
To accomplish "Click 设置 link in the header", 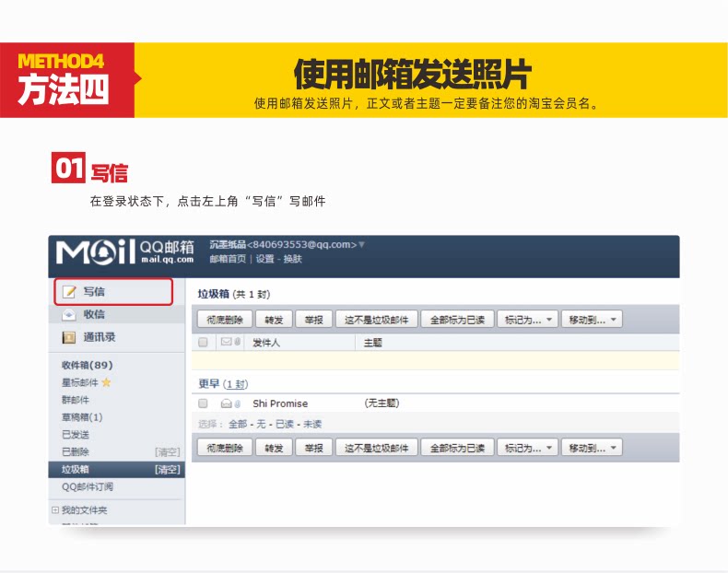I will click(264, 259).
